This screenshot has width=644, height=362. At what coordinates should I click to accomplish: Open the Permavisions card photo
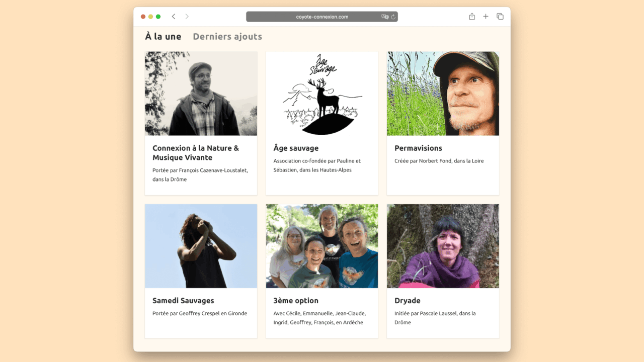pyautogui.click(x=443, y=94)
